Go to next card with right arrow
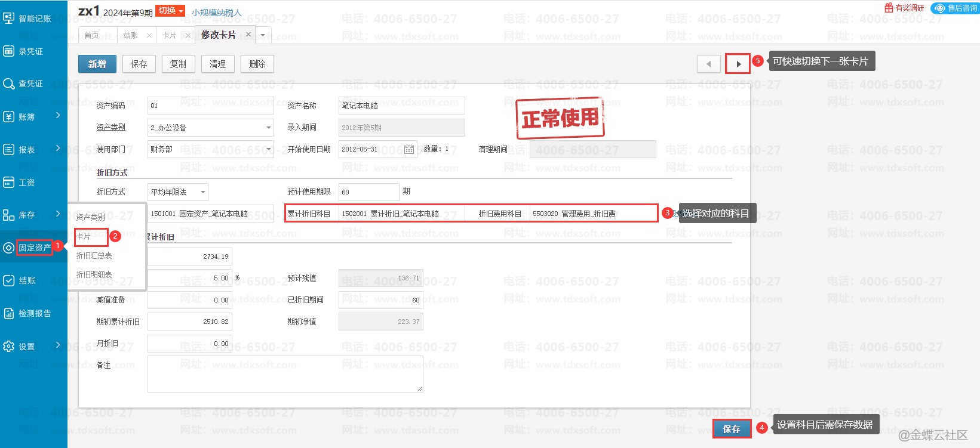This screenshot has width=980, height=448. tap(738, 64)
